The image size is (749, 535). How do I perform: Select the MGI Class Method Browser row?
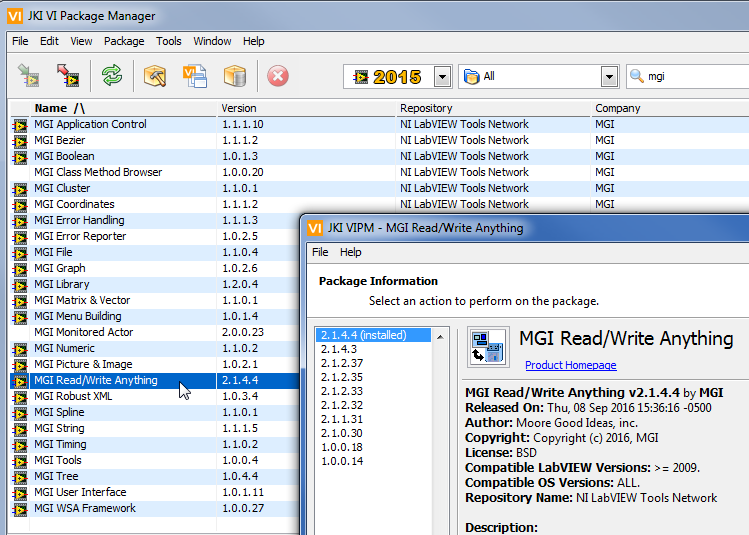tap(380, 172)
